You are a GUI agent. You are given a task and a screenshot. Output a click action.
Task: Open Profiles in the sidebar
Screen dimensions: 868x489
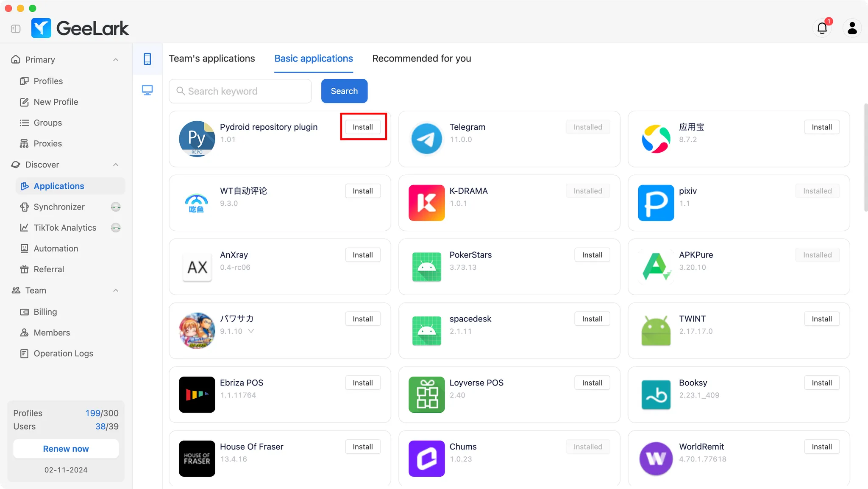[x=48, y=81]
